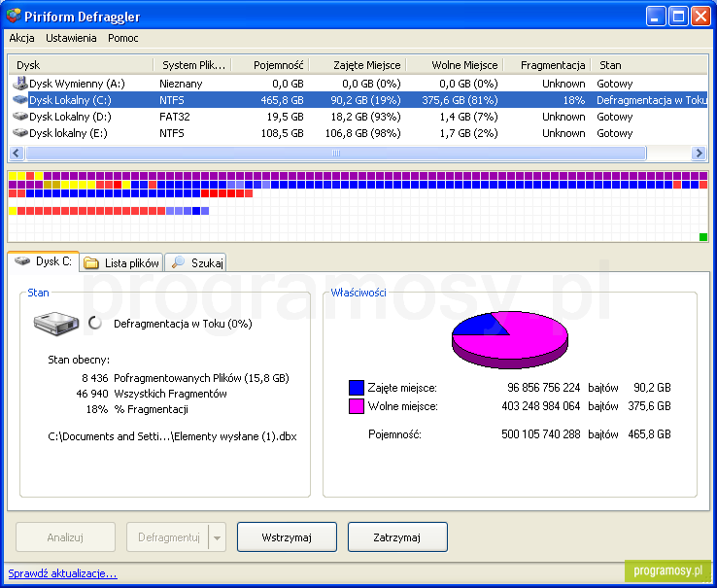Image resolution: width=717 pixels, height=588 pixels.
Task: Click the blue Zajęte miejsce color swatch
Action: pyautogui.click(x=357, y=388)
